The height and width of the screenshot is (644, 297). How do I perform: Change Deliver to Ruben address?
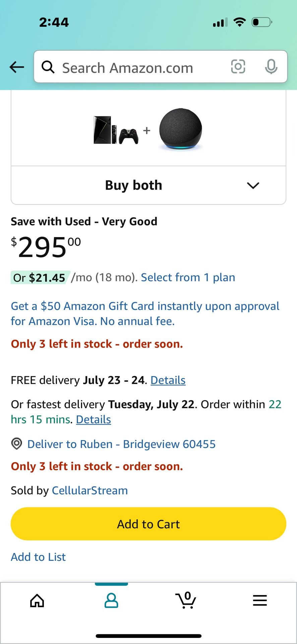click(x=121, y=444)
